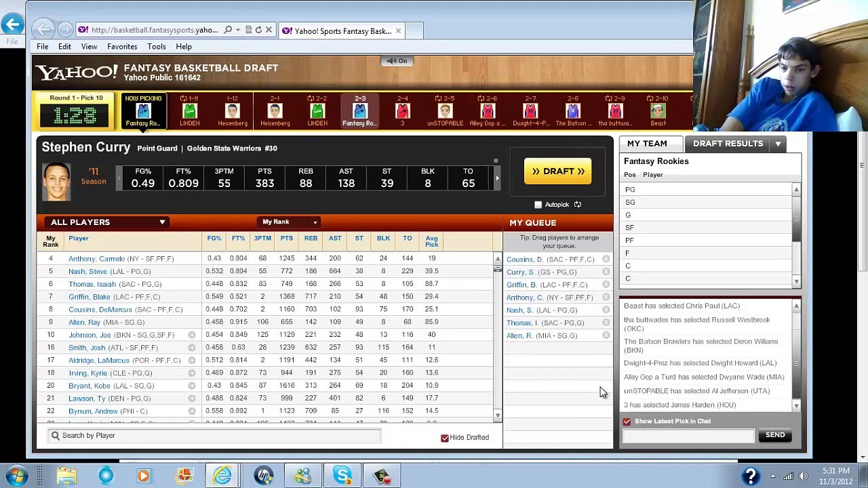Click the unSTOPABLE 2-5 pick avatar
The image size is (868, 488).
tap(445, 110)
